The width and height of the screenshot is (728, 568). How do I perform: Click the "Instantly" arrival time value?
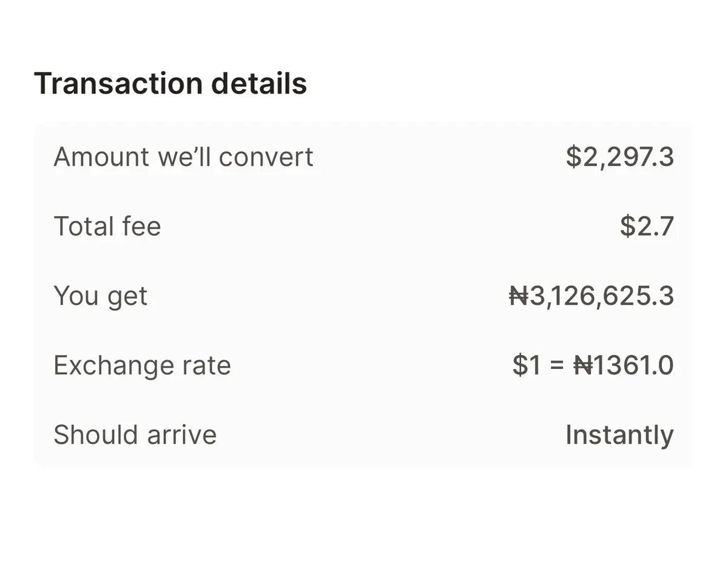tap(619, 435)
